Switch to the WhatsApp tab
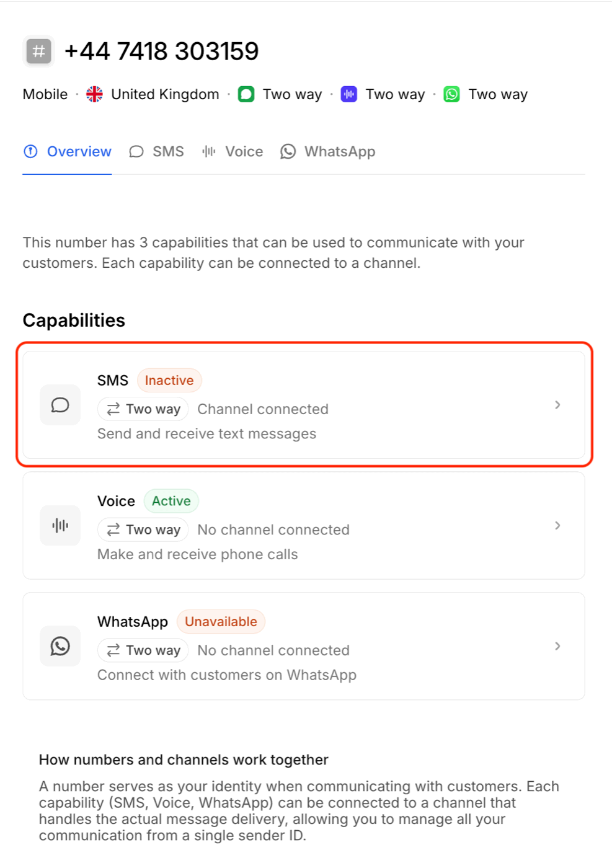Image resolution: width=612 pixels, height=868 pixels. [x=328, y=152]
